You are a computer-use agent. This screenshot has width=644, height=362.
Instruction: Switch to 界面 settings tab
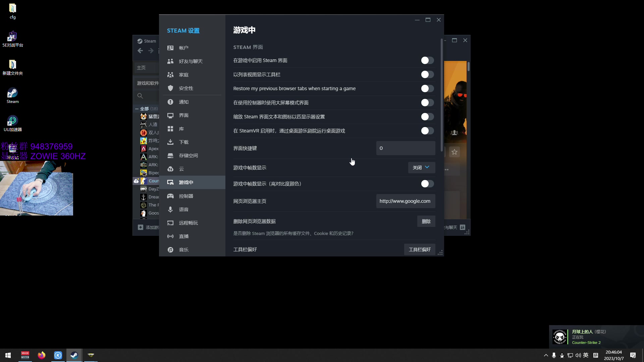(x=192, y=115)
